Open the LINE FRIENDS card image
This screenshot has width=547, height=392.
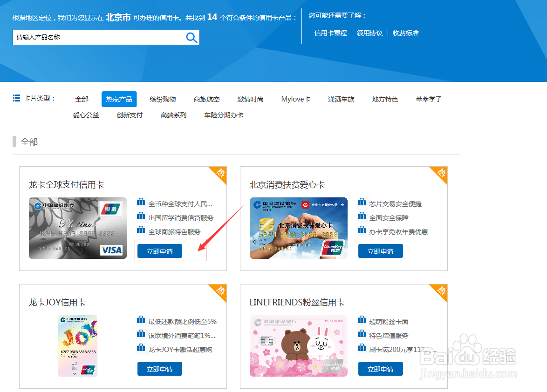pyautogui.click(x=299, y=346)
